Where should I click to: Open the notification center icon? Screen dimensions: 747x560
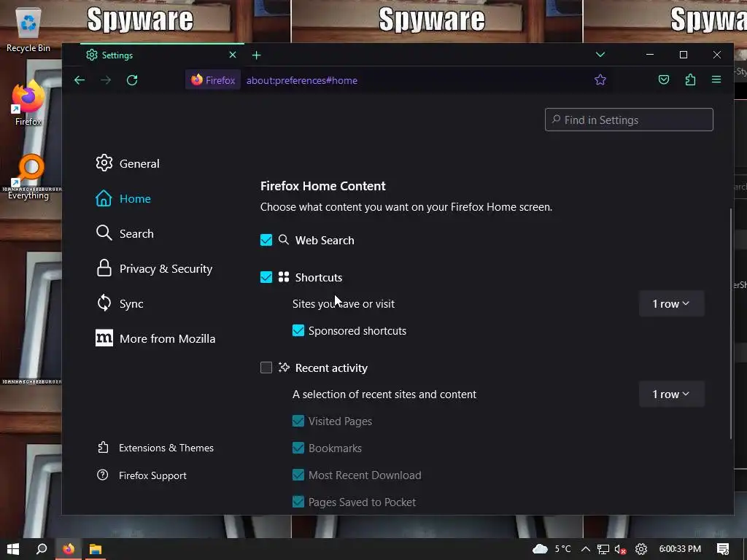(x=723, y=549)
